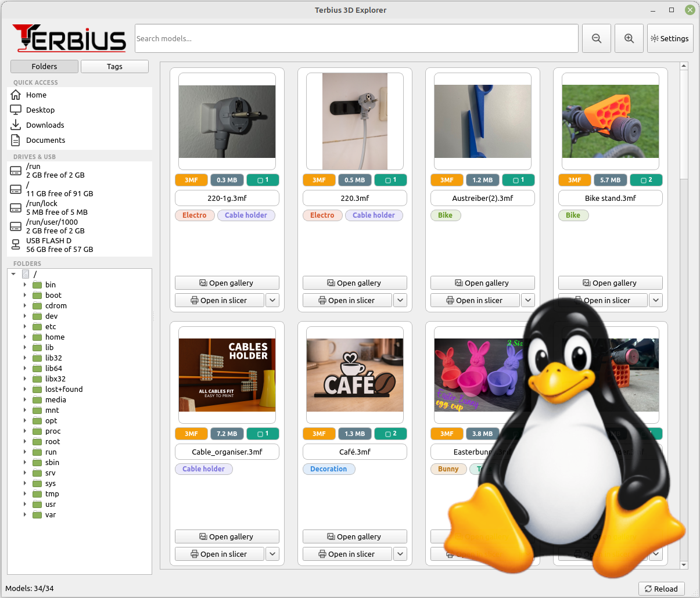The image size is (700, 598).
Task: Click the object count badge on Bike stand.3mf
Action: (646, 180)
